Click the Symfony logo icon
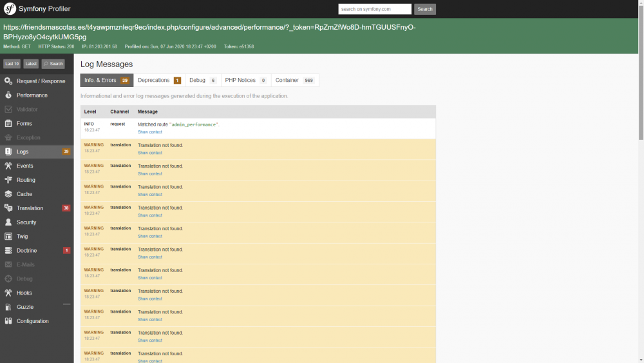Image resolution: width=644 pixels, height=363 pixels. (x=10, y=8)
